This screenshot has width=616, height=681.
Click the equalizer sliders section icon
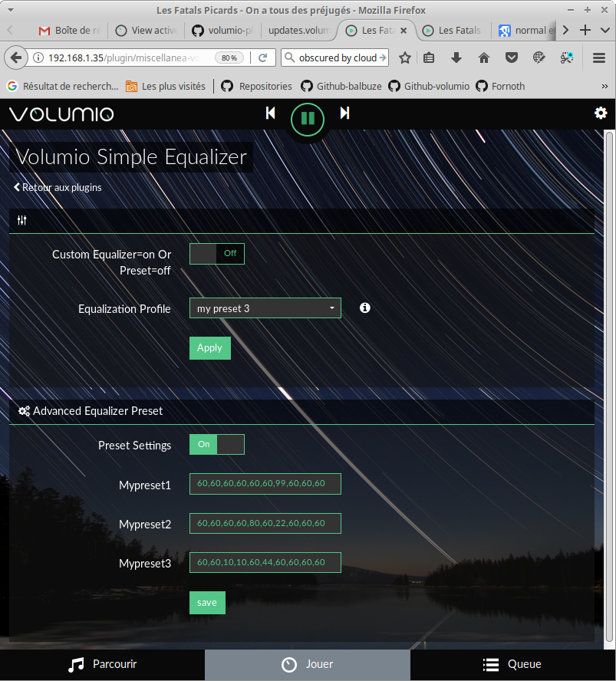click(21, 220)
